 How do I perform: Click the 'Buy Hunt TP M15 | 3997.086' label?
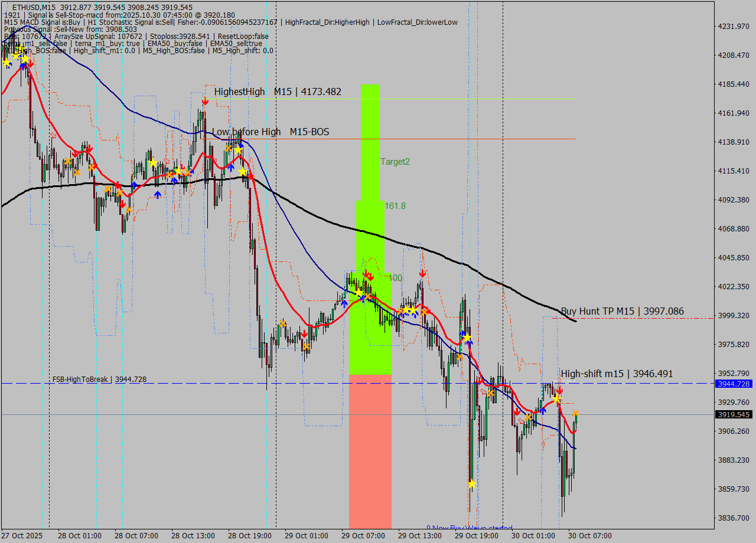[x=622, y=311]
